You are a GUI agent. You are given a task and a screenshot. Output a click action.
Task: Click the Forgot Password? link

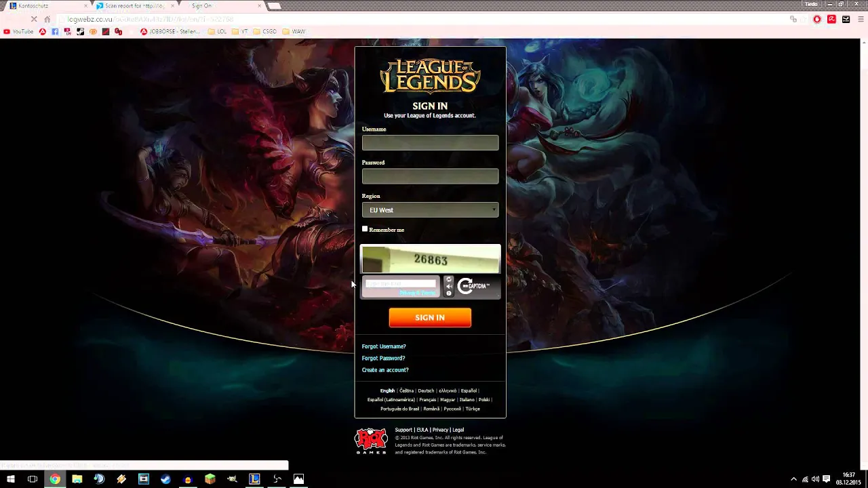(x=383, y=358)
